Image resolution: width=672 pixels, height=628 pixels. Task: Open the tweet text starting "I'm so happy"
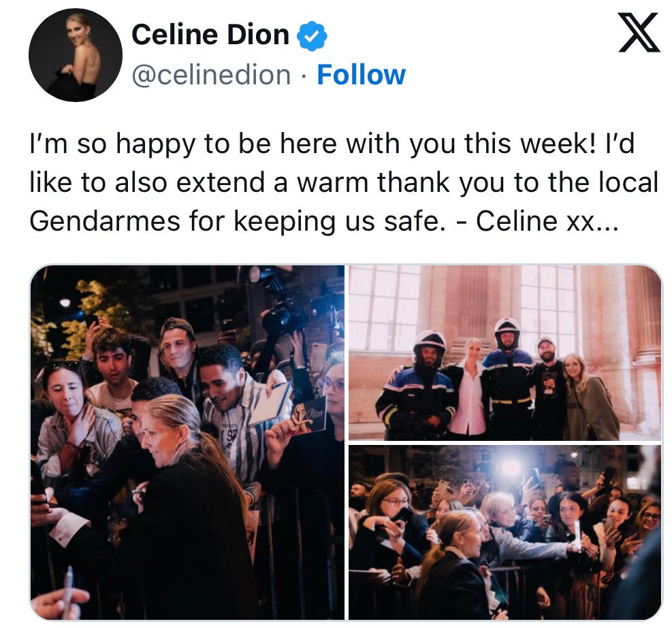pyautogui.click(x=344, y=182)
